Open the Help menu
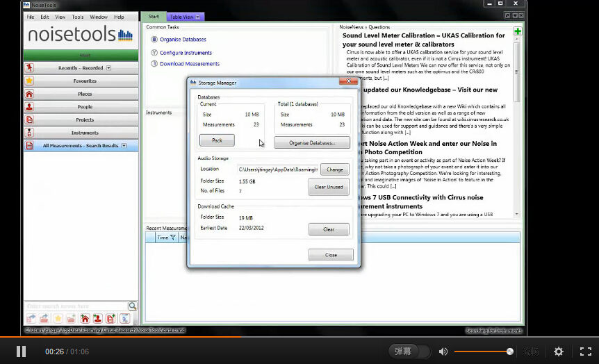 (120, 17)
